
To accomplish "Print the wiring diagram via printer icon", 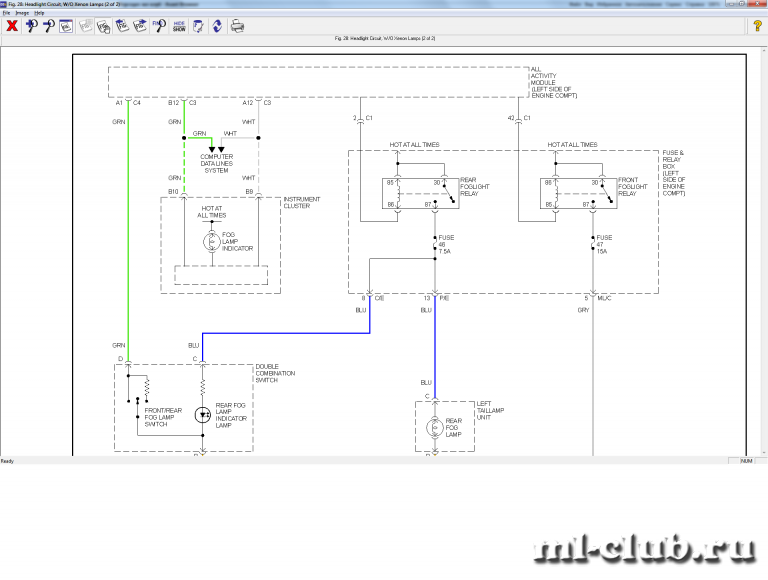I will (237, 26).
